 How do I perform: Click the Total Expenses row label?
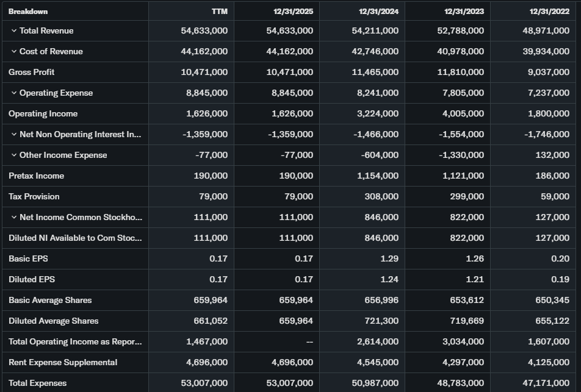point(38,383)
